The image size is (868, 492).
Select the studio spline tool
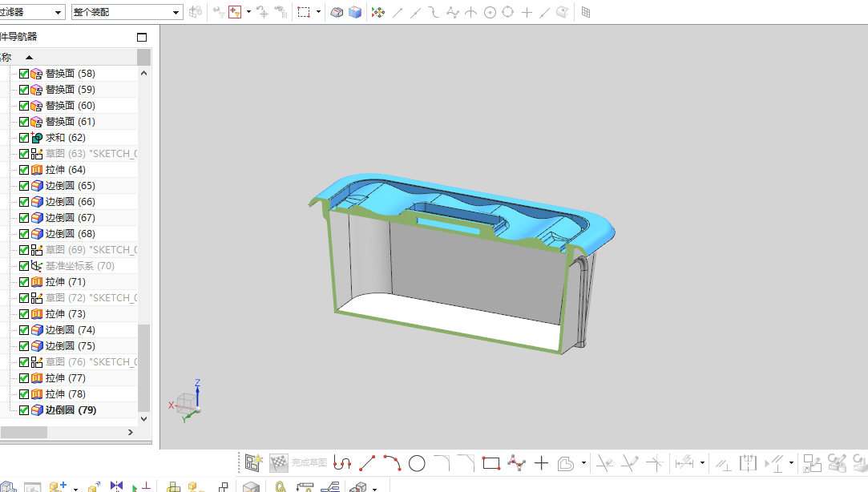[x=516, y=463]
